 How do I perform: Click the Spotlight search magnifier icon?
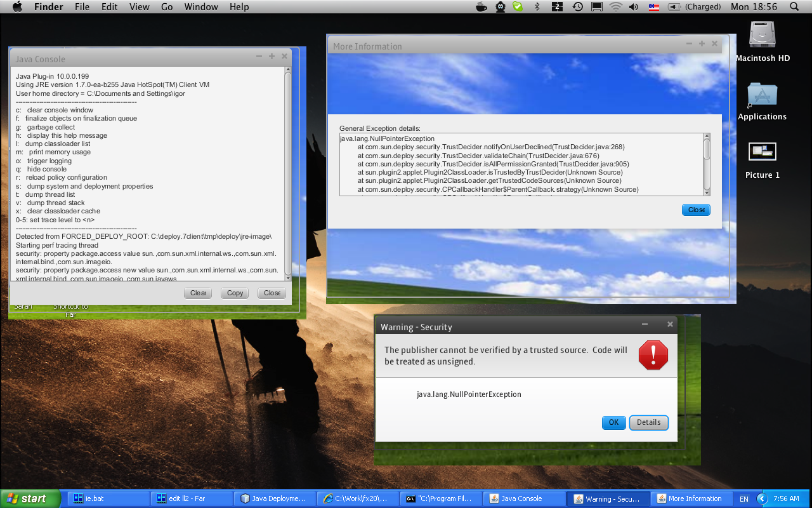794,7
